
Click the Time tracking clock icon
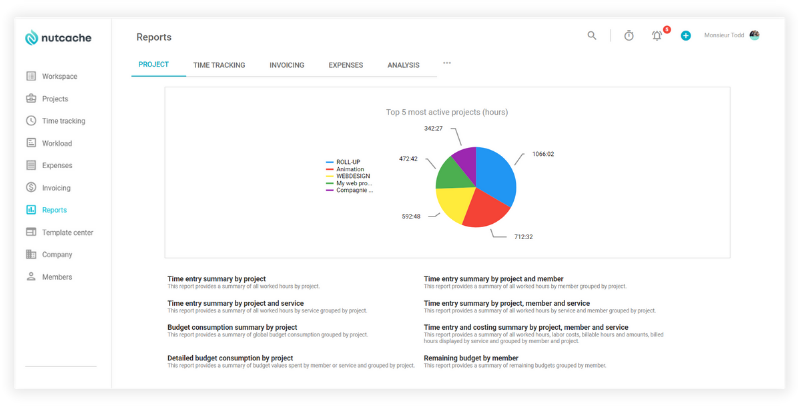pos(31,121)
